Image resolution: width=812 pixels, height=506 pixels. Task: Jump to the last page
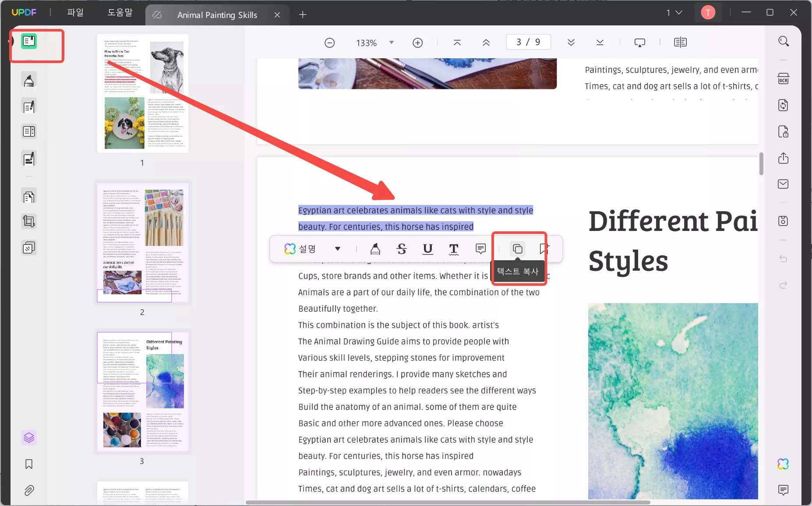pyautogui.click(x=600, y=42)
